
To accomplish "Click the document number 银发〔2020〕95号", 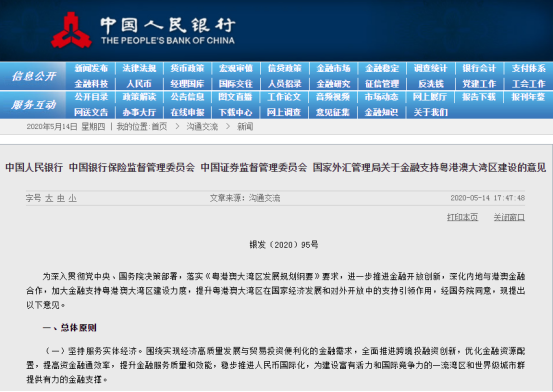I will (284, 245).
